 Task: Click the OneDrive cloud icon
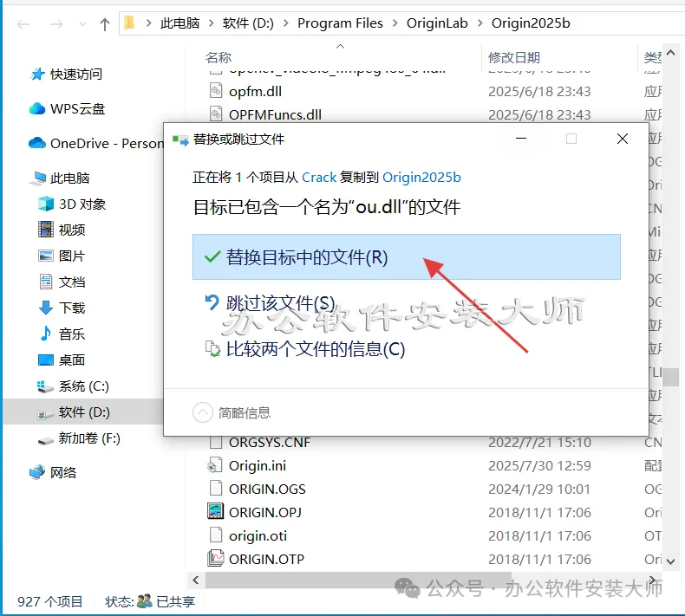tap(37, 143)
